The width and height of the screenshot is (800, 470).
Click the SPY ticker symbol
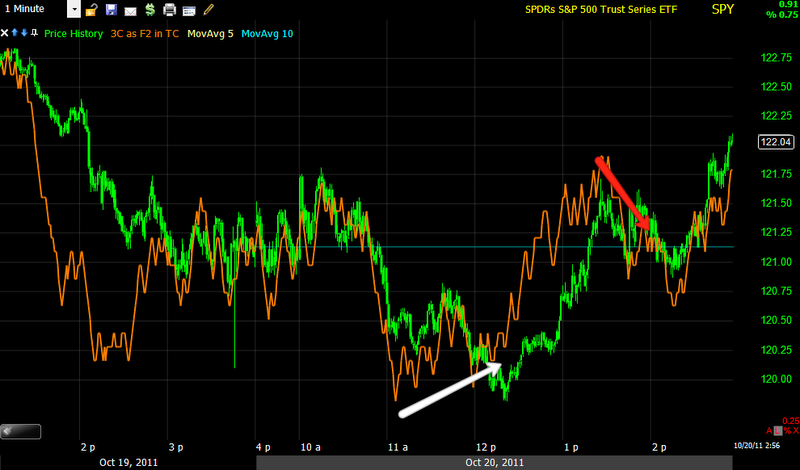click(722, 9)
